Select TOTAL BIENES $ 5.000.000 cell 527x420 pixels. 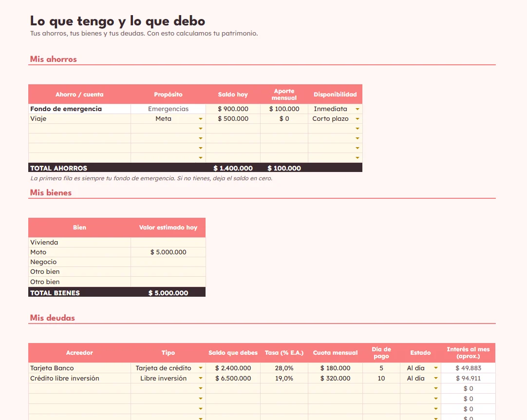point(169,292)
